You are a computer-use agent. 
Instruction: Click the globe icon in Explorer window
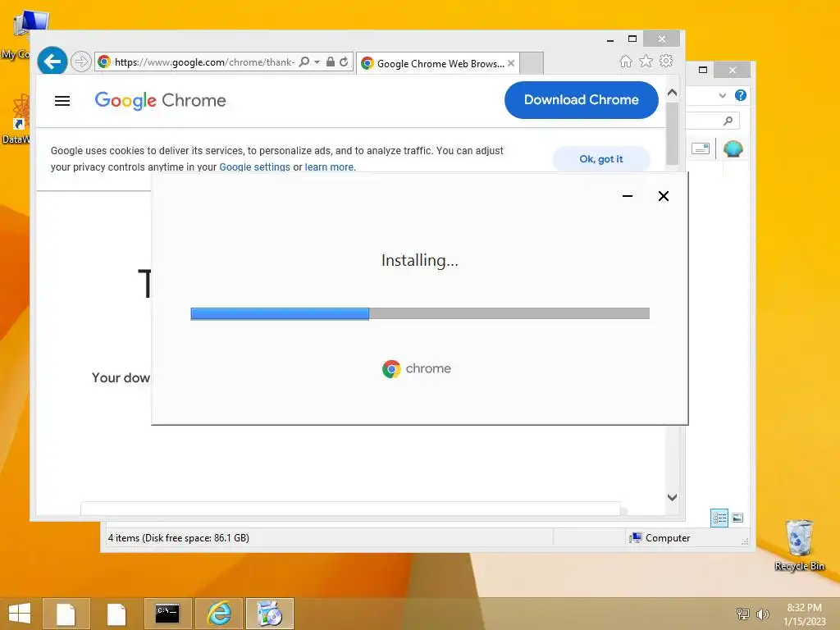(x=733, y=148)
